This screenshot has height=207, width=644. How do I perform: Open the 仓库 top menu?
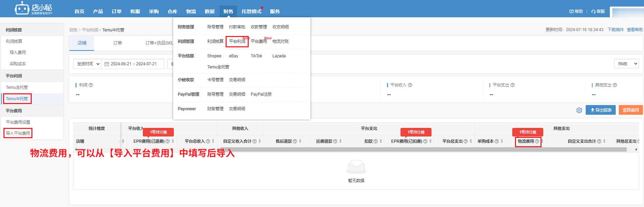(172, 11)
